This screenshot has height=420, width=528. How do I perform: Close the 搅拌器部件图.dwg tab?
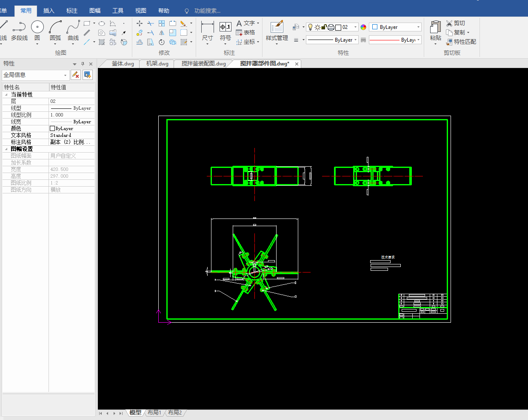(297, 64)
